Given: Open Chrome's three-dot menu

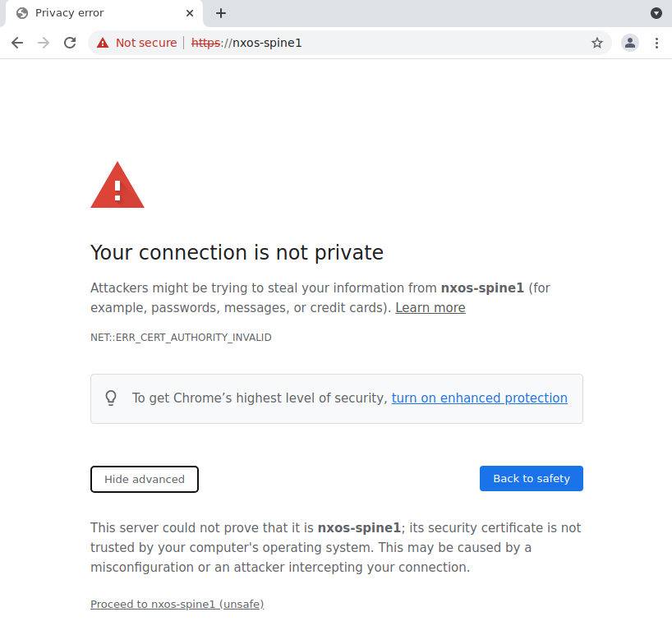Looking at the screenshot, I should [x=656, y=43].
